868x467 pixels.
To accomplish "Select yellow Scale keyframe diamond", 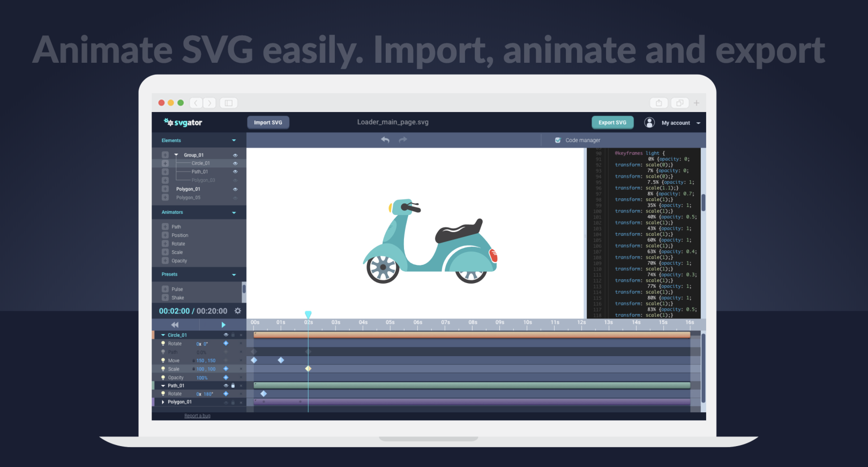I will 308,369.
